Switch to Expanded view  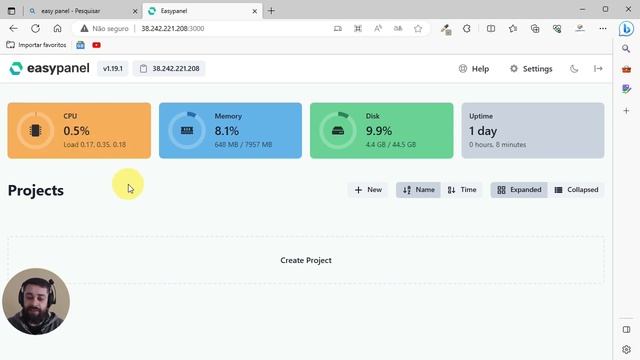pyautogui.click(x=519, y=190)
